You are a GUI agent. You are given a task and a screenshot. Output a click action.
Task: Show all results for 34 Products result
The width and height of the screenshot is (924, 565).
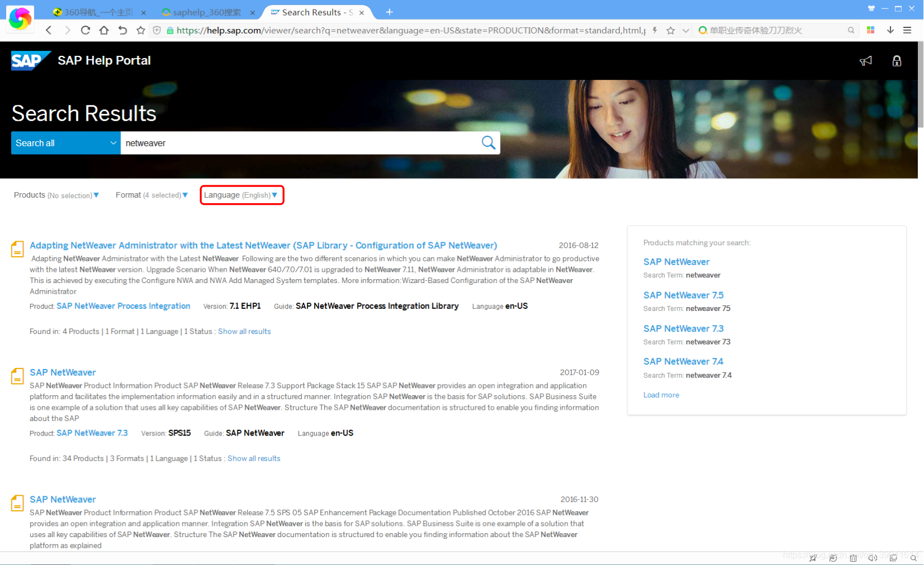tap(254, 458)
